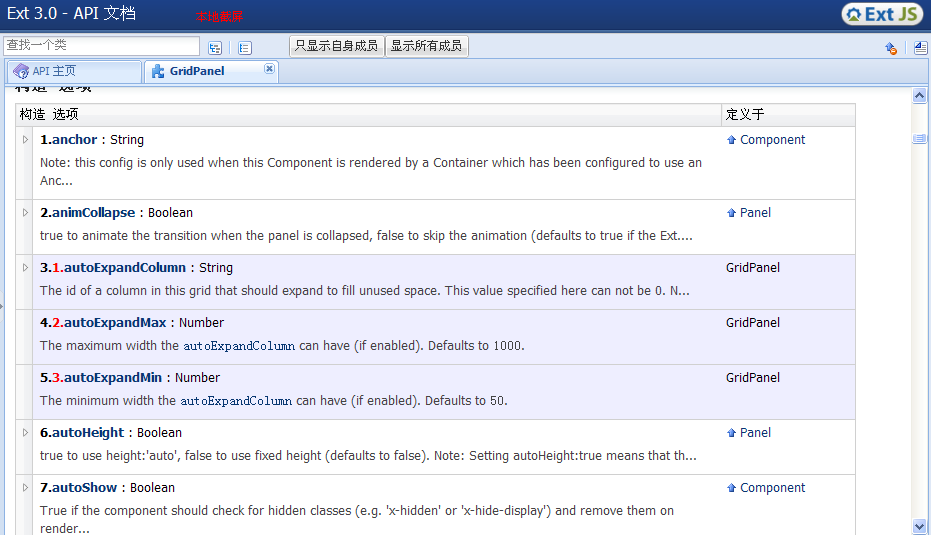
Task: Click the puzzle icon on GridPanel tab
Action: pos(158,71)
